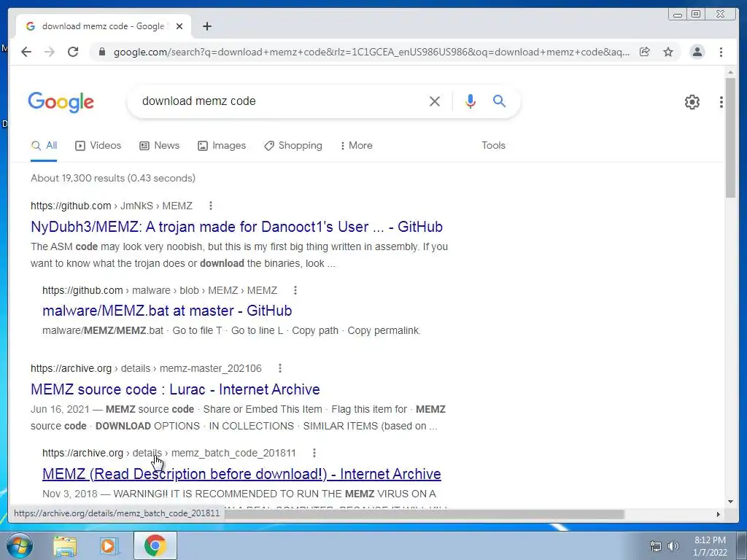Open options for the memz-master_202106 result

coord(280,368)
